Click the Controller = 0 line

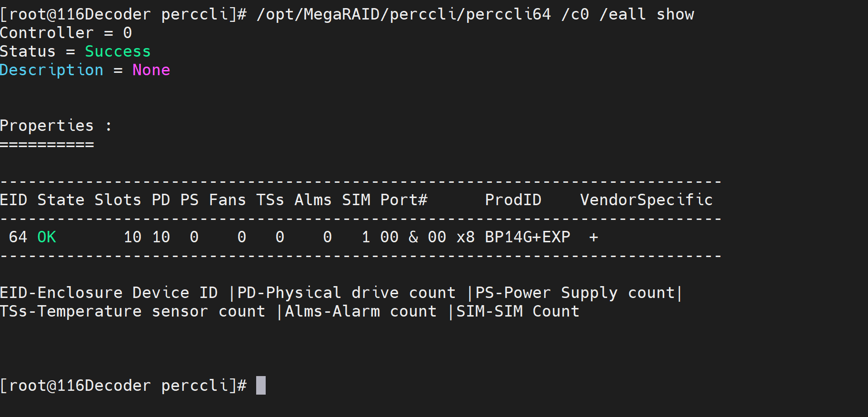[x=66, y=33]
